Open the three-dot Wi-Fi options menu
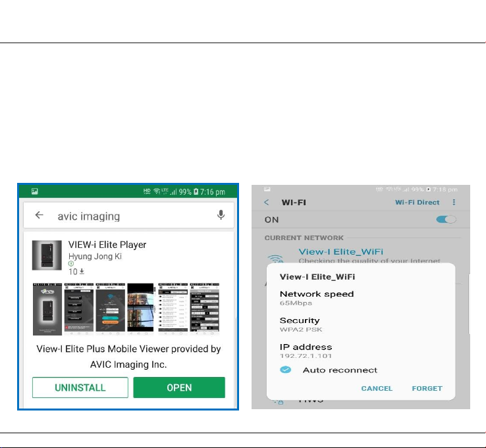Image resolution: width=486 pixels, height=448 pixels. [454, 203]
